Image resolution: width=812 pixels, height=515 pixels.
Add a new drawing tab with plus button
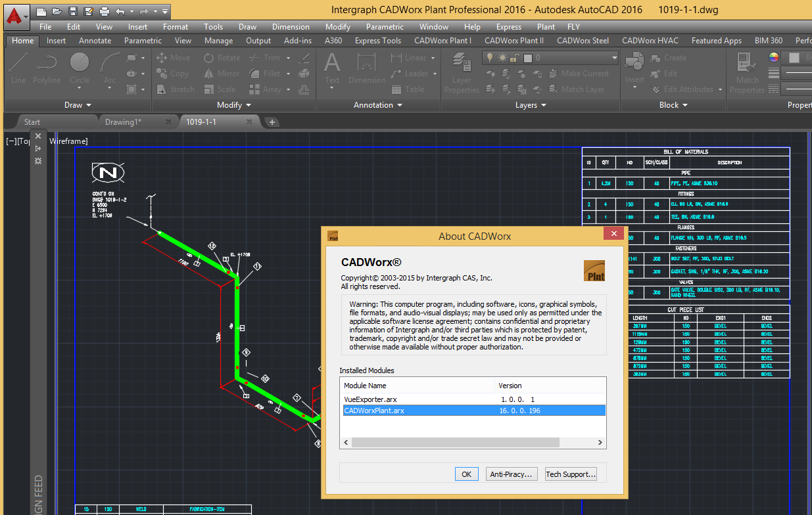point(272,122)
